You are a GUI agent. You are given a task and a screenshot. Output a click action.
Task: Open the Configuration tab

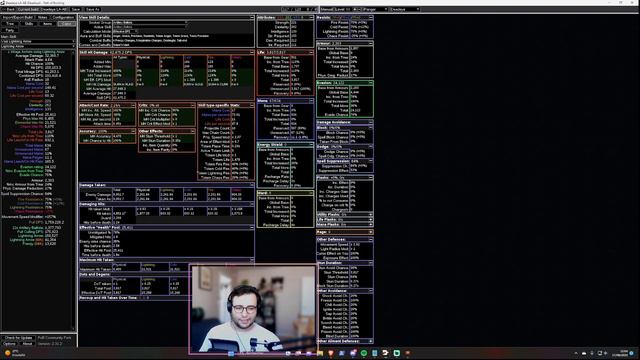[63, 18]
